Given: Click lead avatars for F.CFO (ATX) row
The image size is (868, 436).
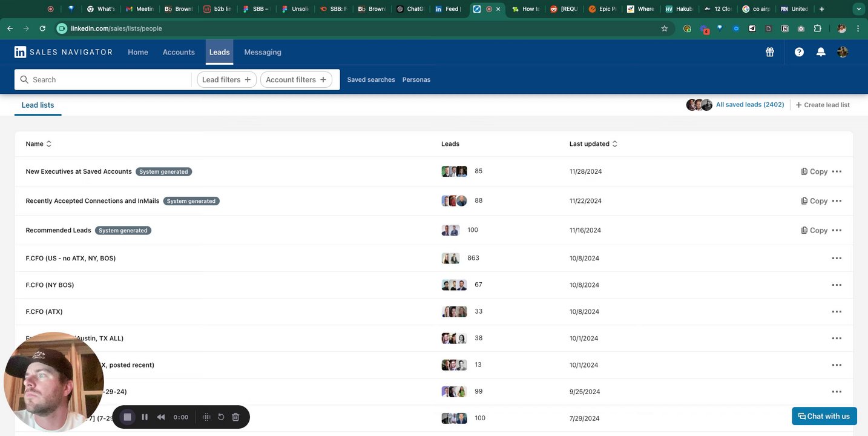Looking at the screenshot, I should pyautogui.click(x=454, y=311).
